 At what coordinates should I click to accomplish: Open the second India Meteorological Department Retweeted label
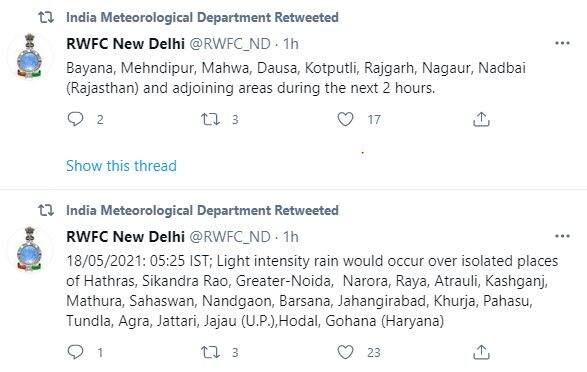point(202,210)
